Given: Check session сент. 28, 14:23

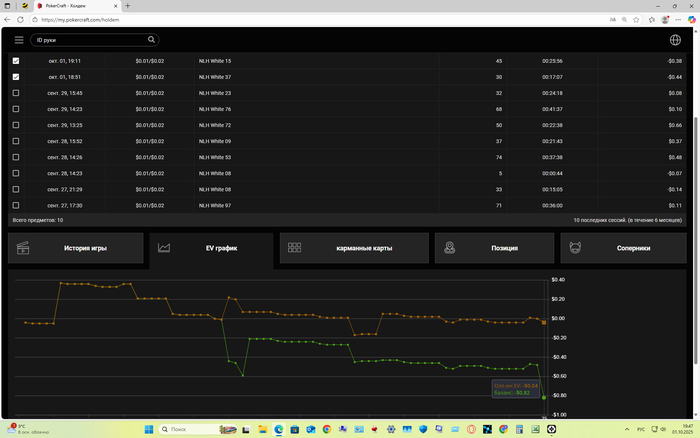Looking at the screenshot, I should [x=16, y=173].
